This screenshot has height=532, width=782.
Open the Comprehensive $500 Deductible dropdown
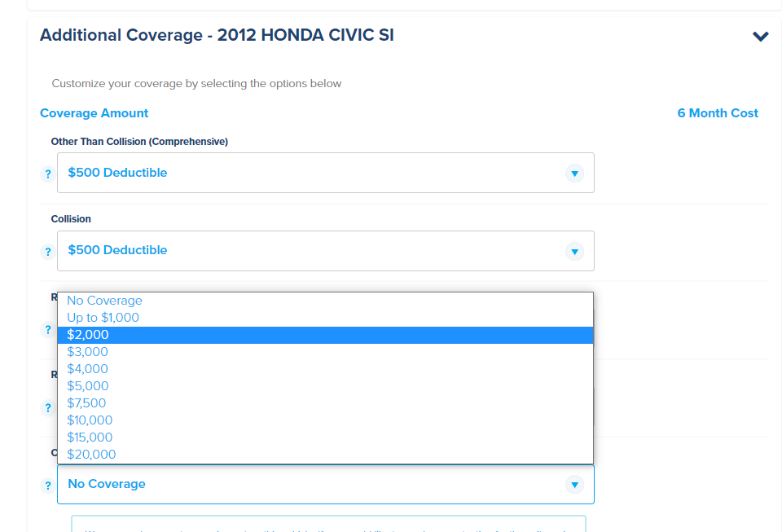tap(326, 173)
